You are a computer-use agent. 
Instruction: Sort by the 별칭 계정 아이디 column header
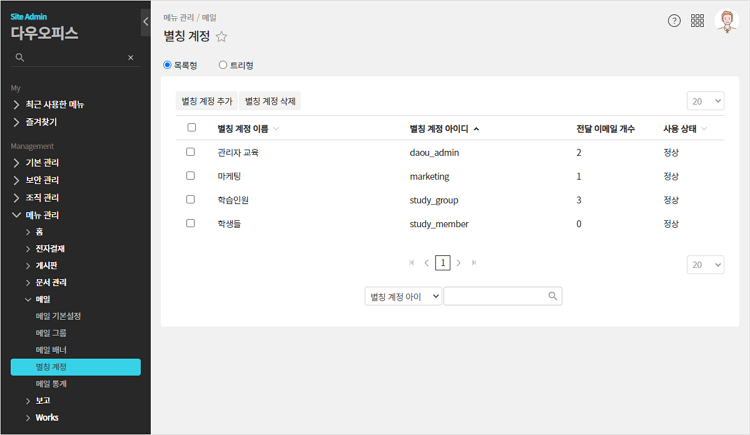[444, 129]
